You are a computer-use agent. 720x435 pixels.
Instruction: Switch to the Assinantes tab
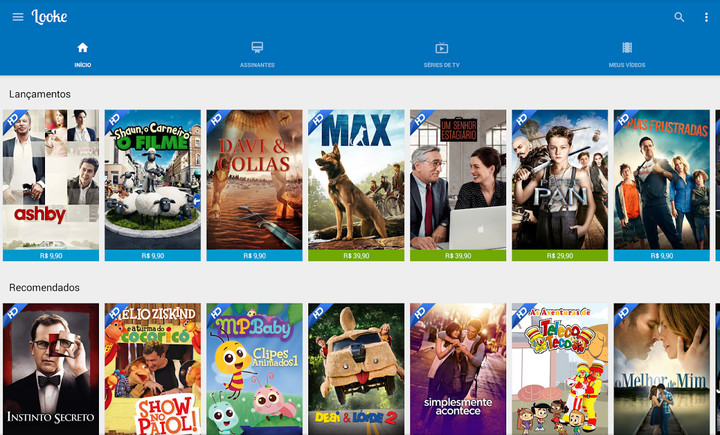[257, 54]
